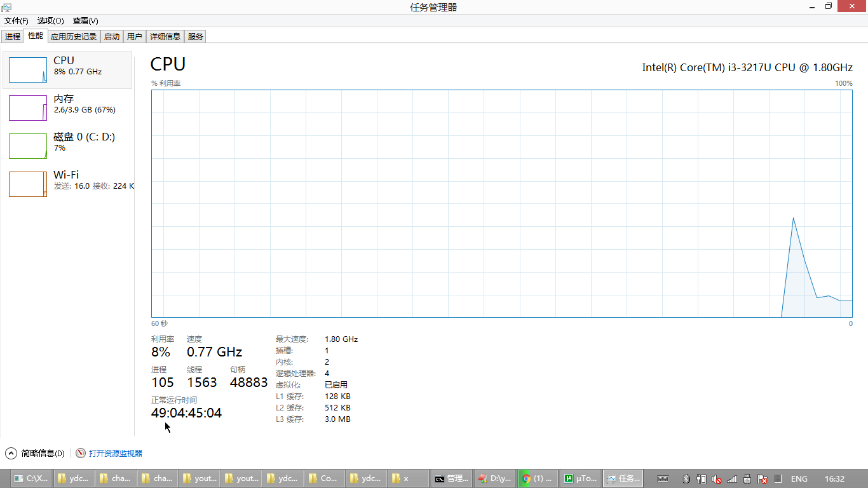
Task: Switch input language via ENG indicator
Action: (x=799, y=478)
